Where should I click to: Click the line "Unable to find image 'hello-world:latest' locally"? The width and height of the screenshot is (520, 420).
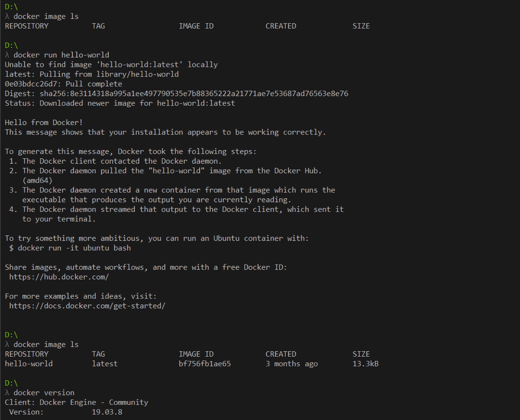(111, 65)
